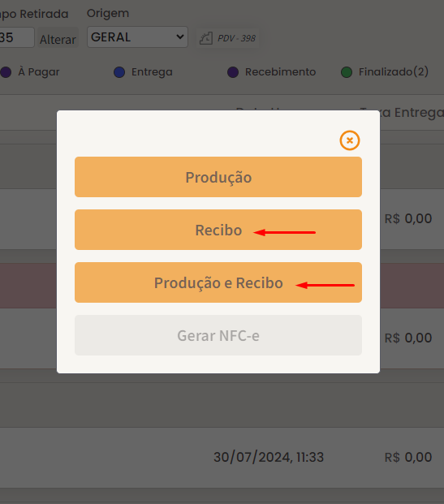The height and width of the screenshot is (504, 444).
Task: Select the Finalizado(2) status filter
Action: (x=394, y=71)
